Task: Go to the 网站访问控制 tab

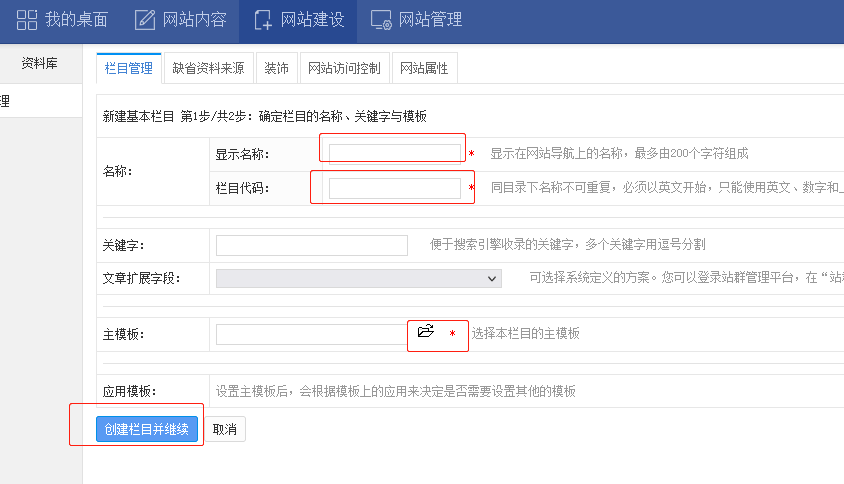Action: click(344, 68)
